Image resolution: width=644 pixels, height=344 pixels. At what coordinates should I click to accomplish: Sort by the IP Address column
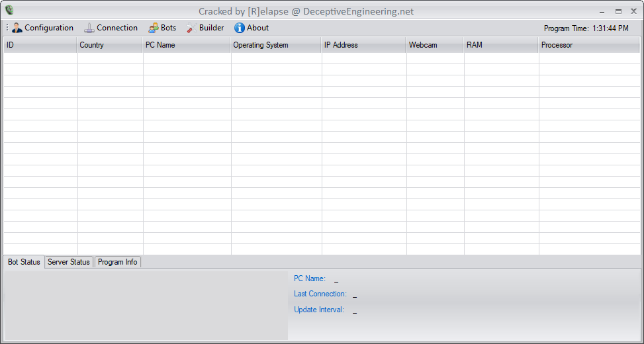(363, 45)
